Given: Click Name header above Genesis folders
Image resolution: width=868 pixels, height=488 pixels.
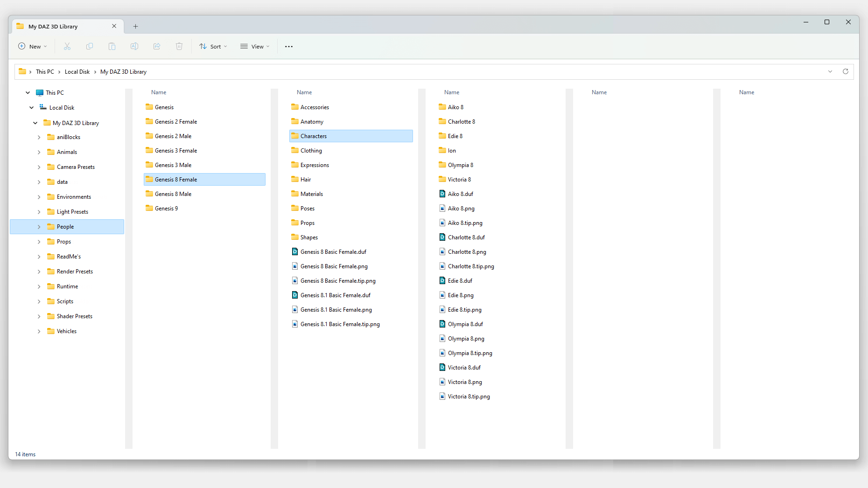Looking at the screenshot, I should [159, 92].
